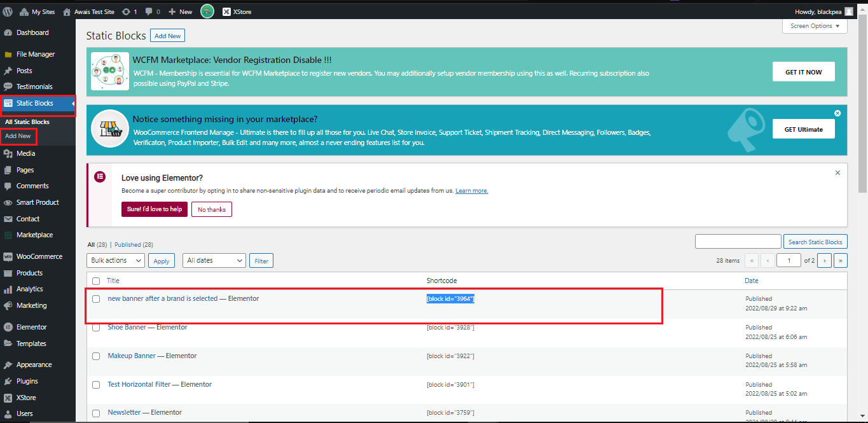Click Add New submenu under Static Blocks
Image resolution: width=868 pixels, height=423 pixels.
pos(18,136)
